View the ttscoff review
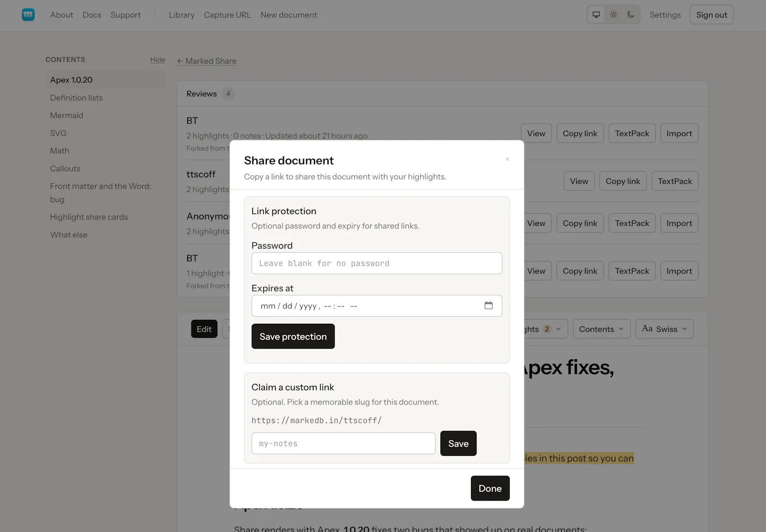This screenshot has height=532, width=766. (579, 181)
